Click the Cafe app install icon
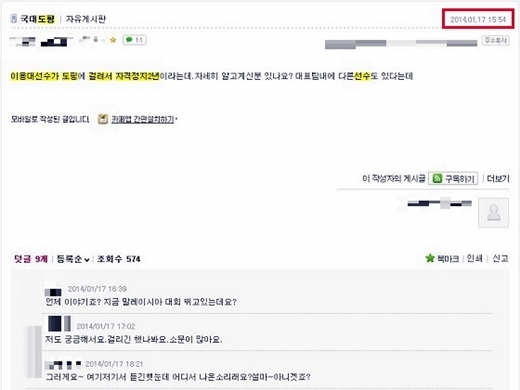This screenshot has width=520, height=390. pos(103,119)
